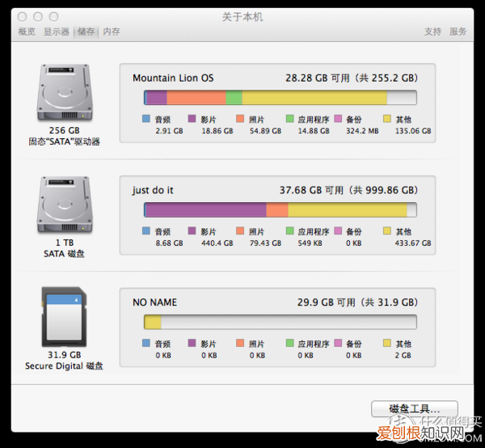This screenshot has width=485, height=448.
Task: Click the 18.86 GB movies value
Action: 217,131
